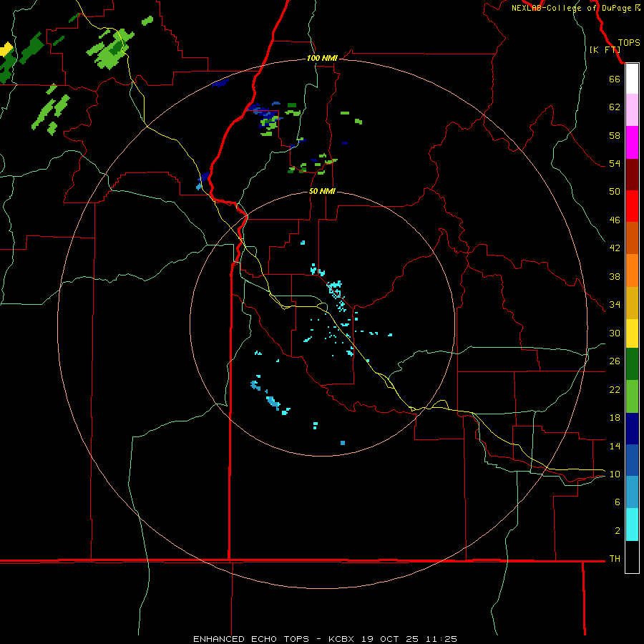This screenshot has width=644, height=644.
Task: Pick the magenta swatch in the color scale
Action: (x=632, y=142)
